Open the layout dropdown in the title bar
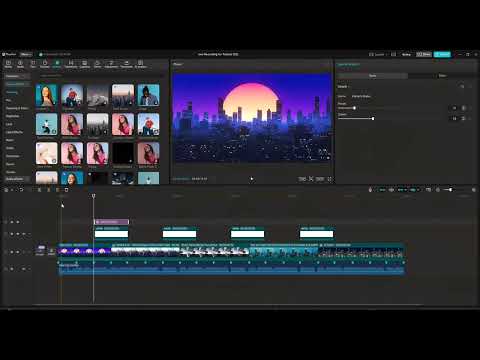The width and height of the screenshot is (480, 360). [377, 54]
